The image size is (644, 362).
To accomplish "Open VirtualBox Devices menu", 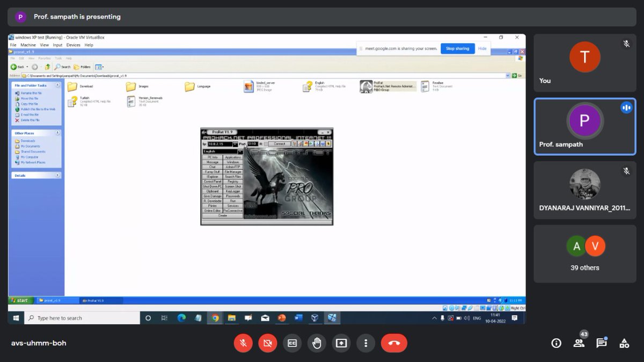I will 74,45.
